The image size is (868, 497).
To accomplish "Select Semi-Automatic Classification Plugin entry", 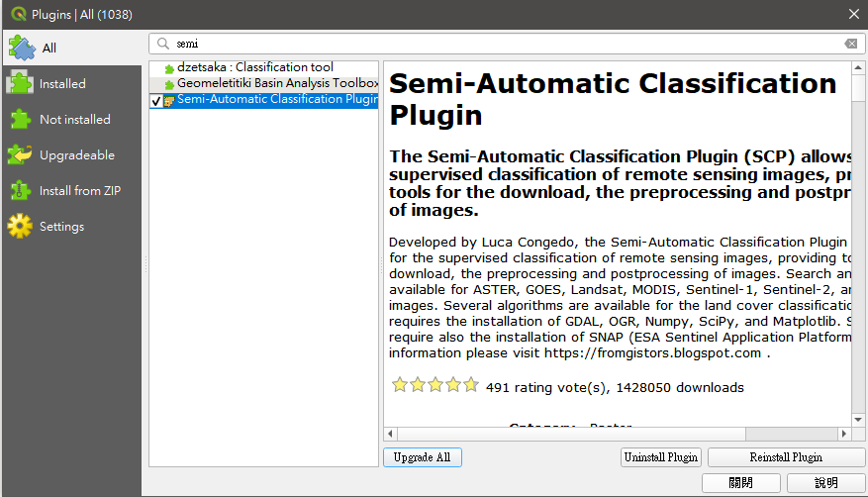I will pos(263,100).
